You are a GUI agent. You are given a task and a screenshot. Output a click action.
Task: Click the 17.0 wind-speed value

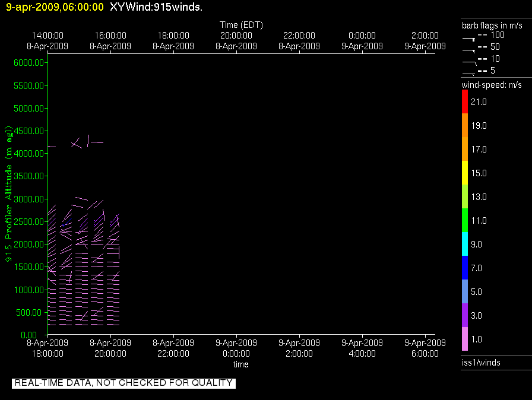(479, 150)
